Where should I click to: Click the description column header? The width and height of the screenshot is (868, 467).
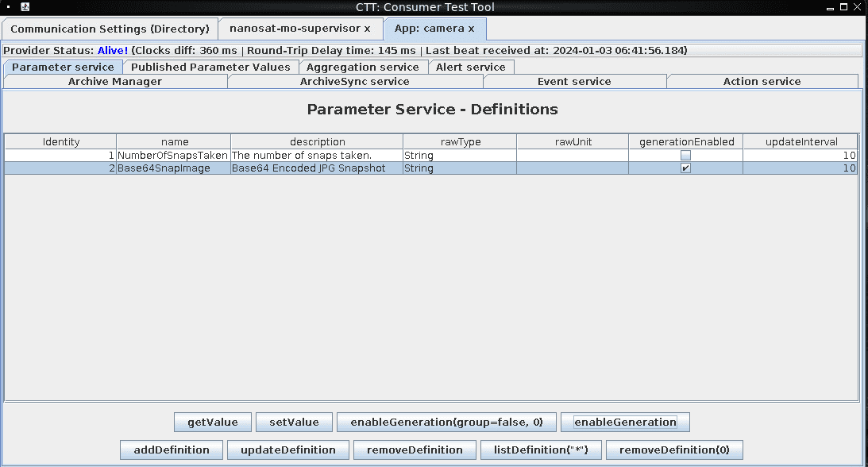[317, 141]
